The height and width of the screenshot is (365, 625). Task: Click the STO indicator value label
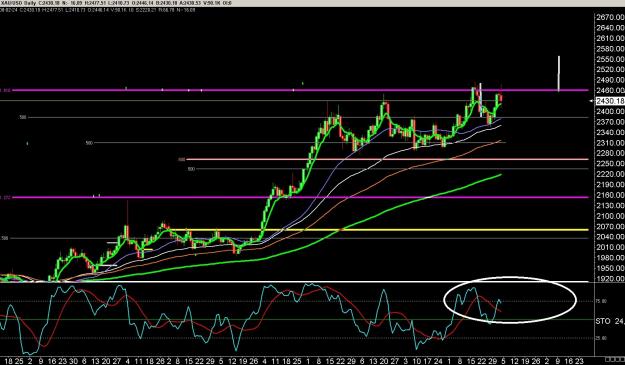point(610,321)
